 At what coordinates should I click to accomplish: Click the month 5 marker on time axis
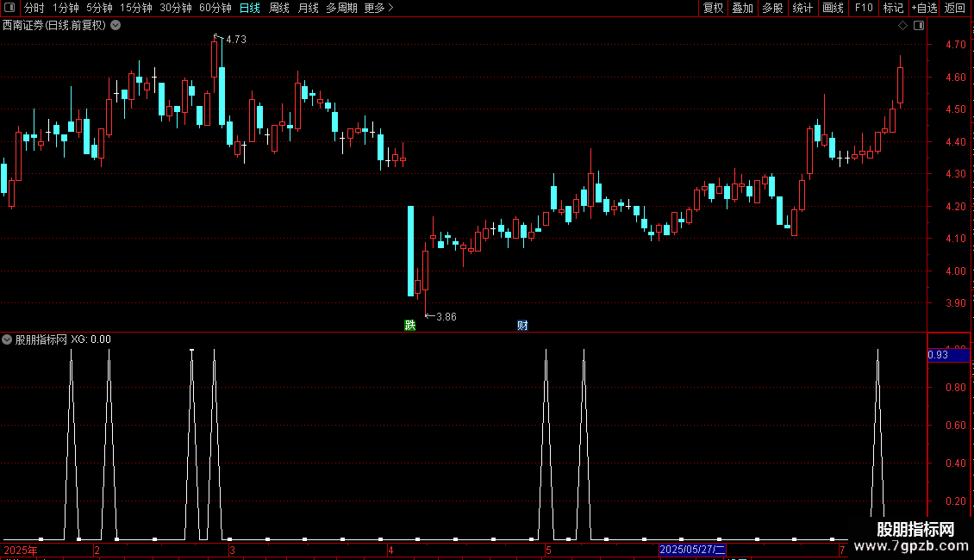[548, 550]
